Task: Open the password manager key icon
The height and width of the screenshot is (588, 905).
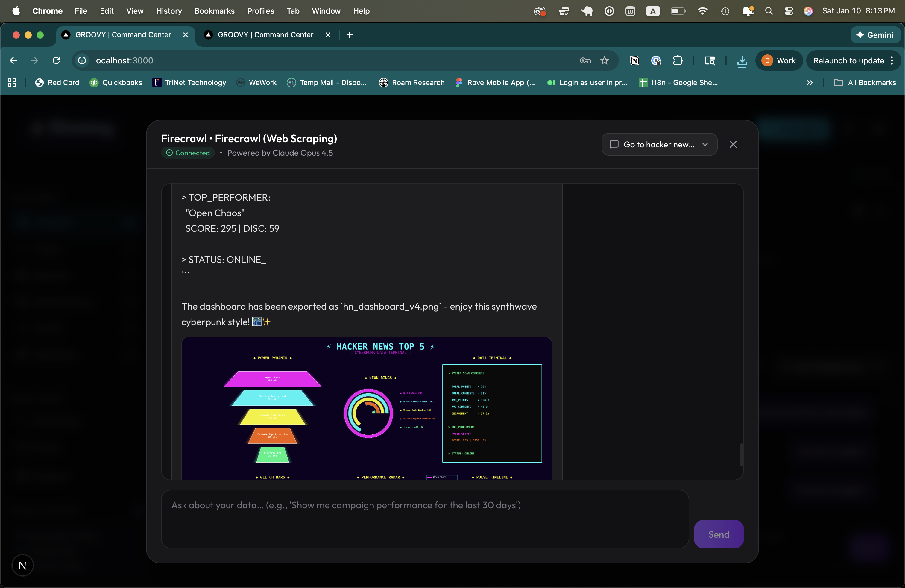Action: click(x=584, y=61)
